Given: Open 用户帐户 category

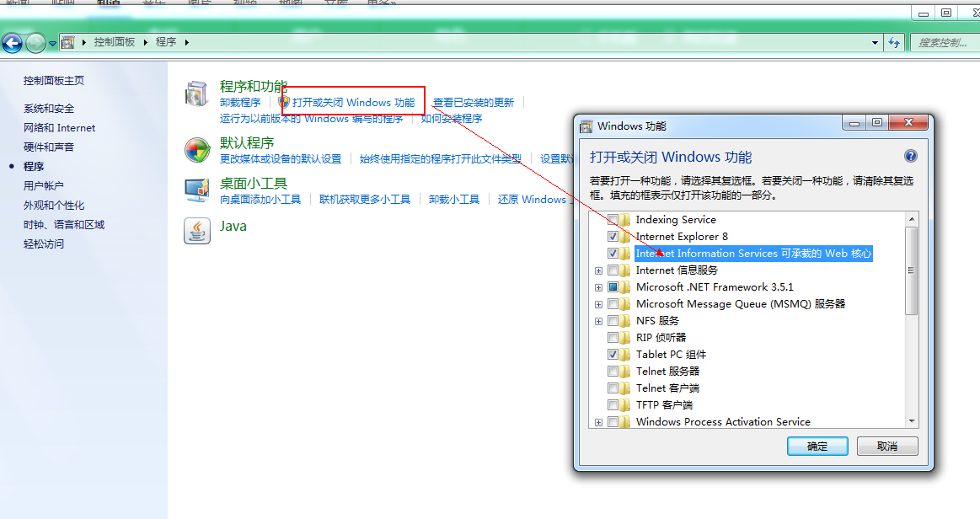Looking at the screenshot, I should (44, 186).
